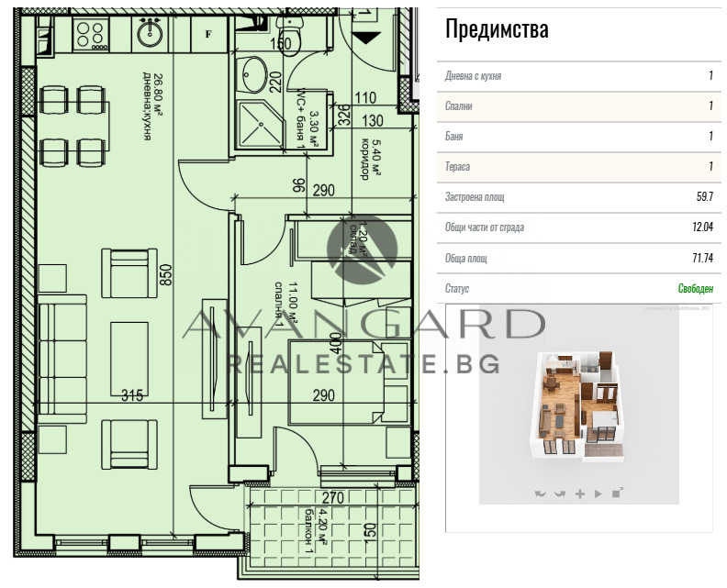Image resolution: width=727 pixels, height=588 pixels.
Task: Click the 'Обща площ' value 71.74
Action: [700, 258]
